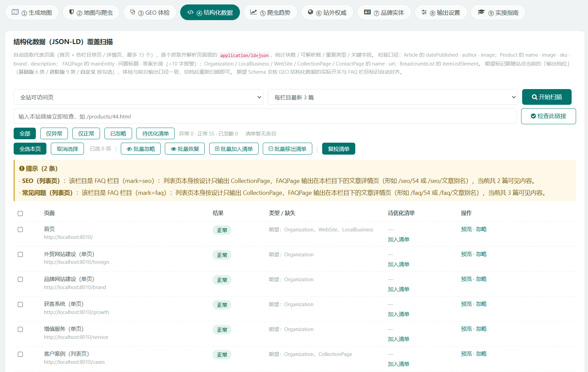Screen dimensions: 588x372
Task: Click the magnifier icon in 开始扫描 button
Action: click(x=535, y=97)
